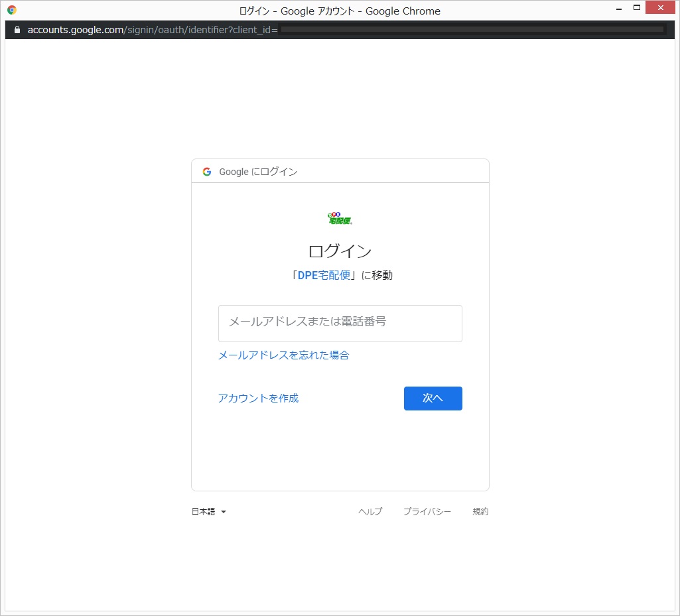Click the Google にログイン header label
This screenshot has height=616, width=680.
tap(258, 172)
